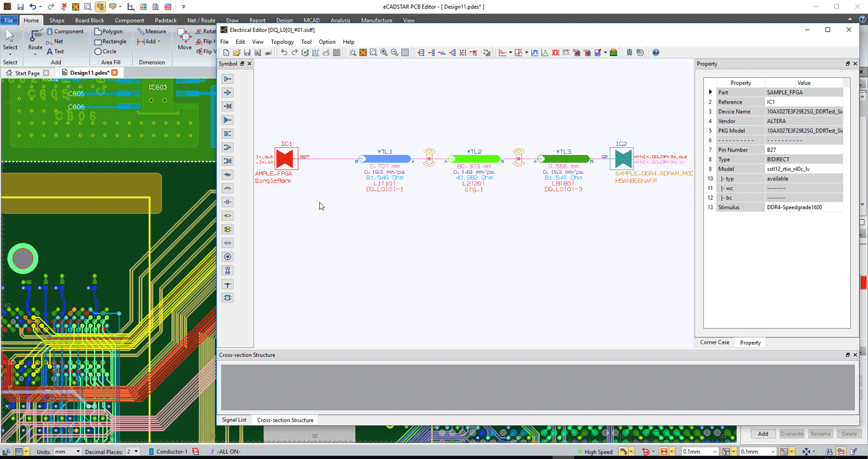Click red X delete-element toolbar icon

(x=473, y=53)
